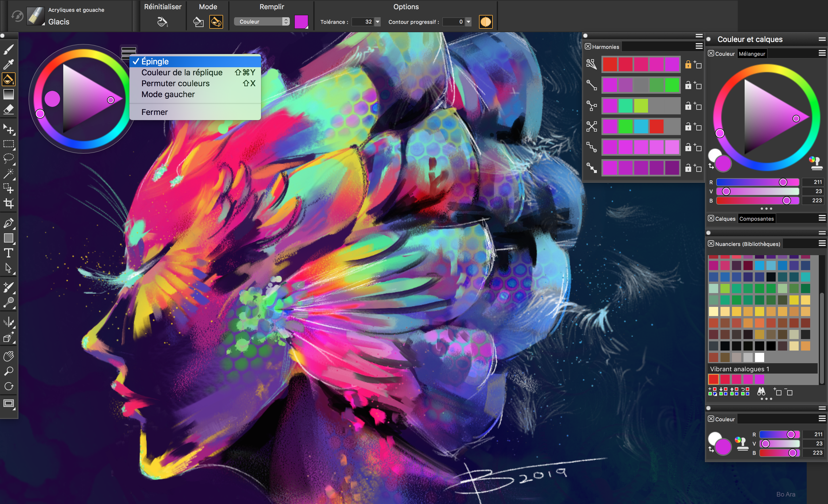This screenshot has height=504, width=828.
Task: Open Contour progressif dropdown arrow
Action: [468, 22]
